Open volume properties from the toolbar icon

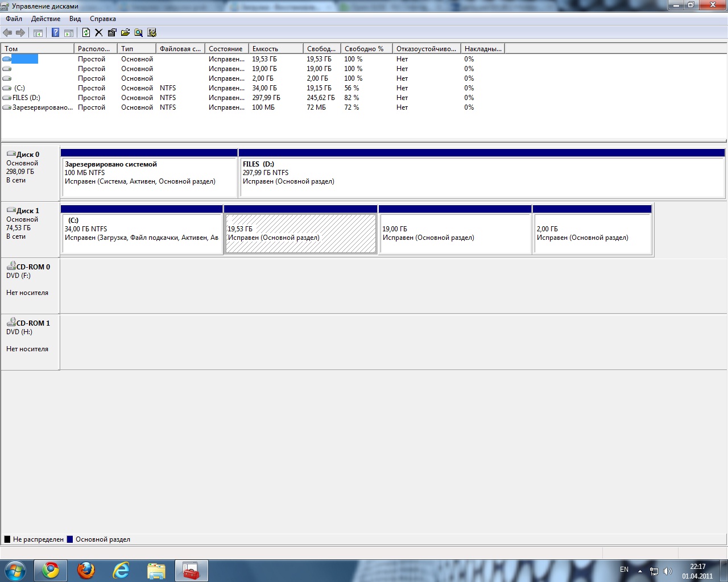[x=112, y=33]
